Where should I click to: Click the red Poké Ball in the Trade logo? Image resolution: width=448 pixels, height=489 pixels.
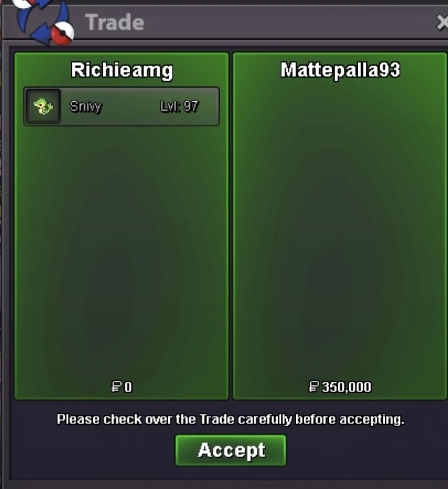pos(62,33)
